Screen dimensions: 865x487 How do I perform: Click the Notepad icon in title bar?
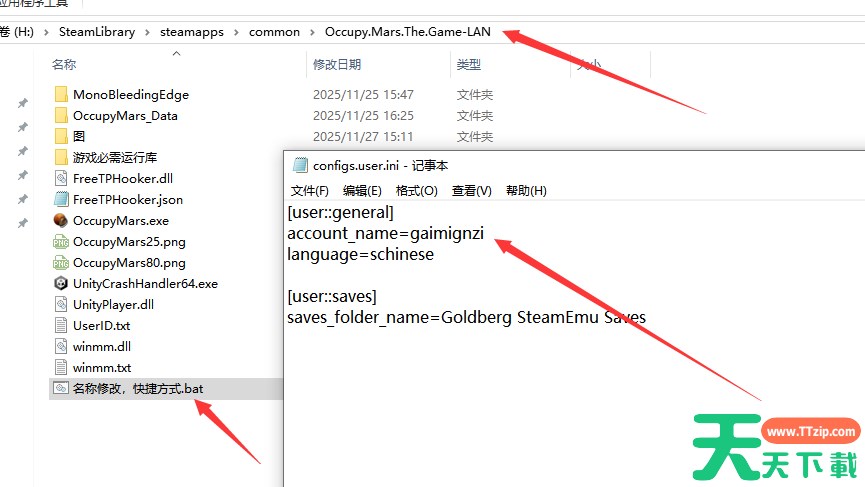click(x=299, y=166)
